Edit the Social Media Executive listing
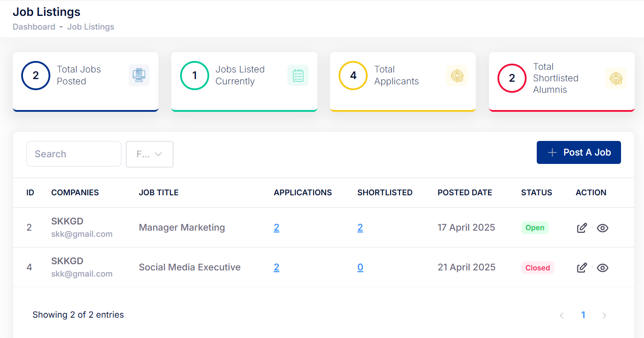The height and width of the screenshot is (338, 644). (x=582, y=268)
